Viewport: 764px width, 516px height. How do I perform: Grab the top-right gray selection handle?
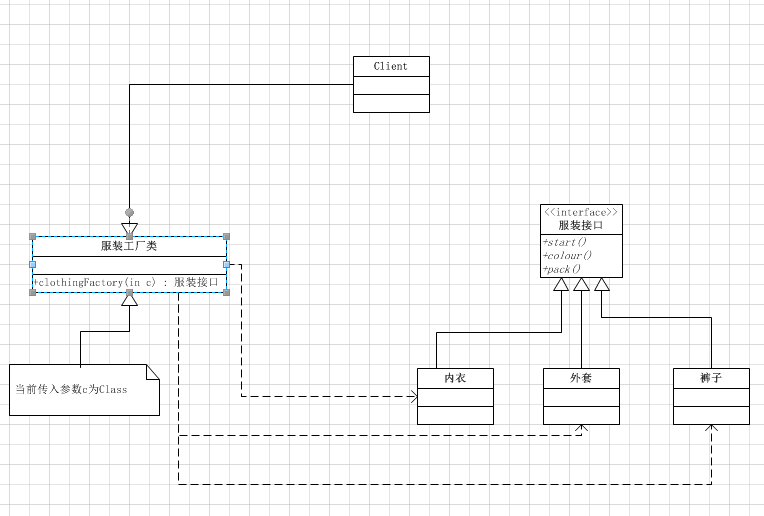coord(227,237)
